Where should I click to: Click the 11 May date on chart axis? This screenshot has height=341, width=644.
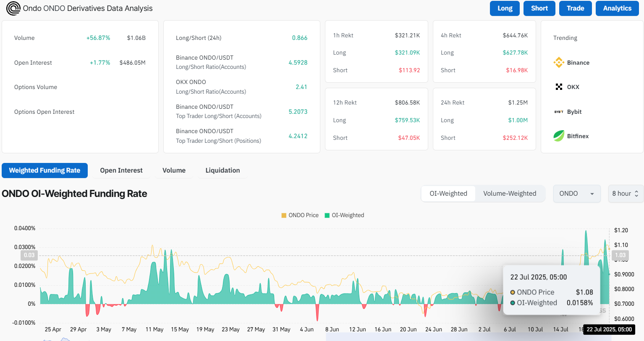(x=154, y=329)
